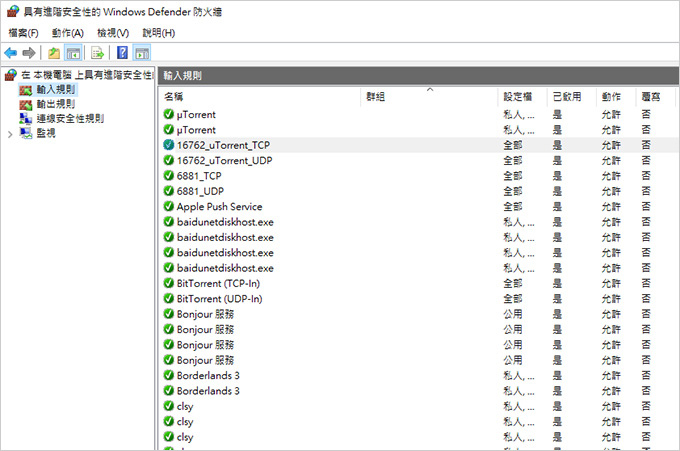
Task: Toggle the Show/Hide action pane icon
Action: (142, 53)
